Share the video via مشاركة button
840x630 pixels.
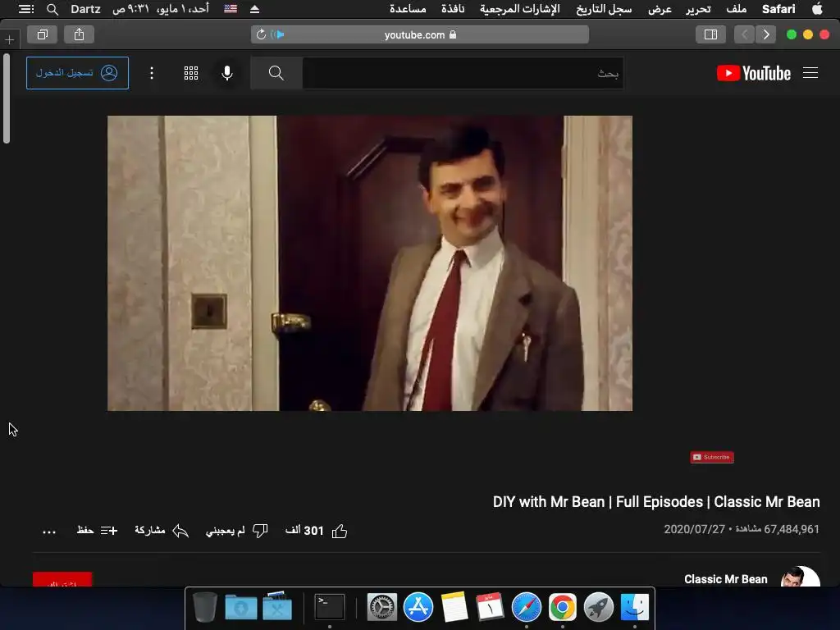coord(162,531)
